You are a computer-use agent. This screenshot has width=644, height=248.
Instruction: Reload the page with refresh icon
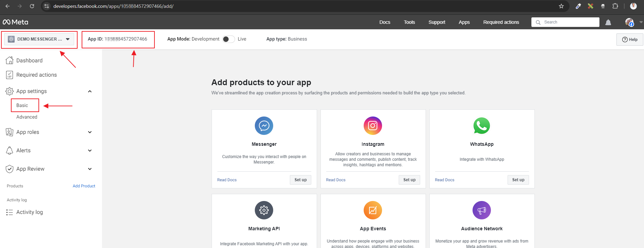click(x=32, y=6)
